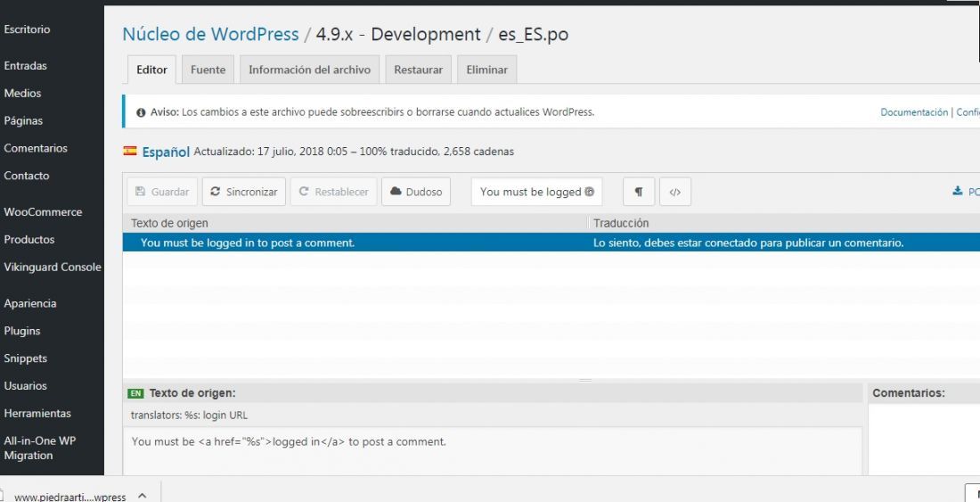Click the Restablecer revert button
The height and width of the screenshot is (502, 980).
coord(334,192)
